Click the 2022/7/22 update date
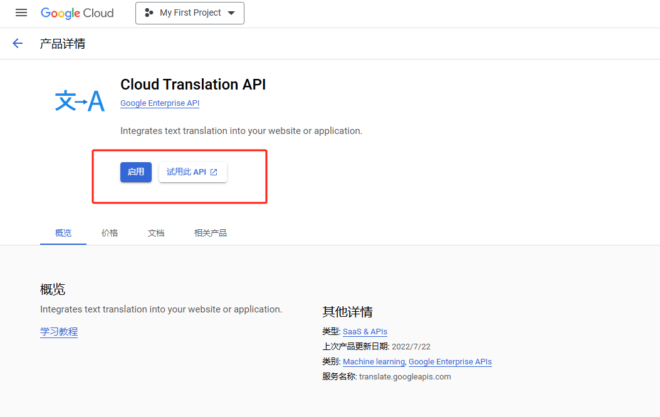 coord(411,347)
